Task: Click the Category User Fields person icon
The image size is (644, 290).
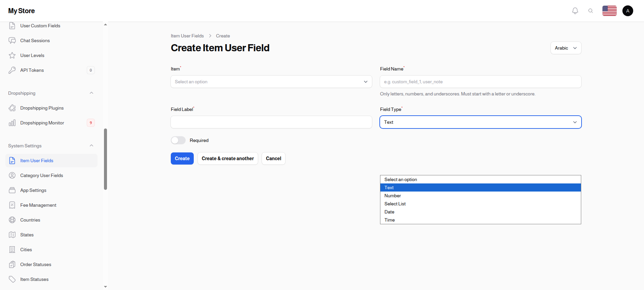Action: (x=12, y=175)
